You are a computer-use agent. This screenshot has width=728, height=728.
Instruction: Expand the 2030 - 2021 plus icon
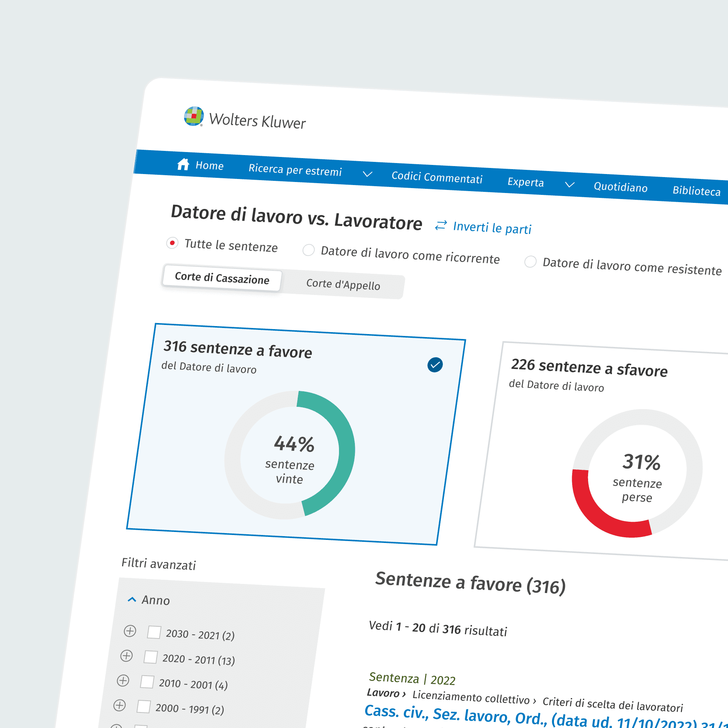coord(130,631)
